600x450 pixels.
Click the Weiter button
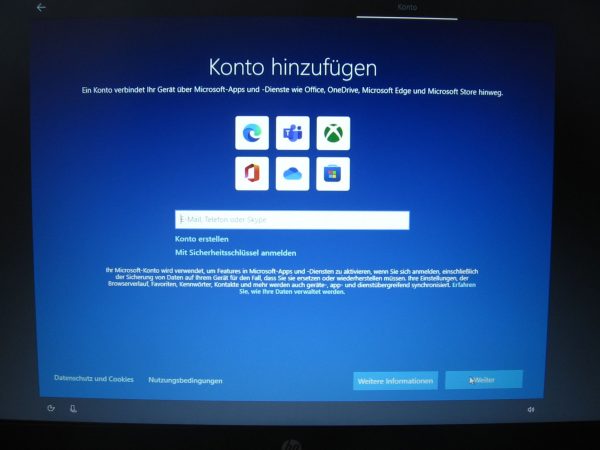tap(484, 380)
